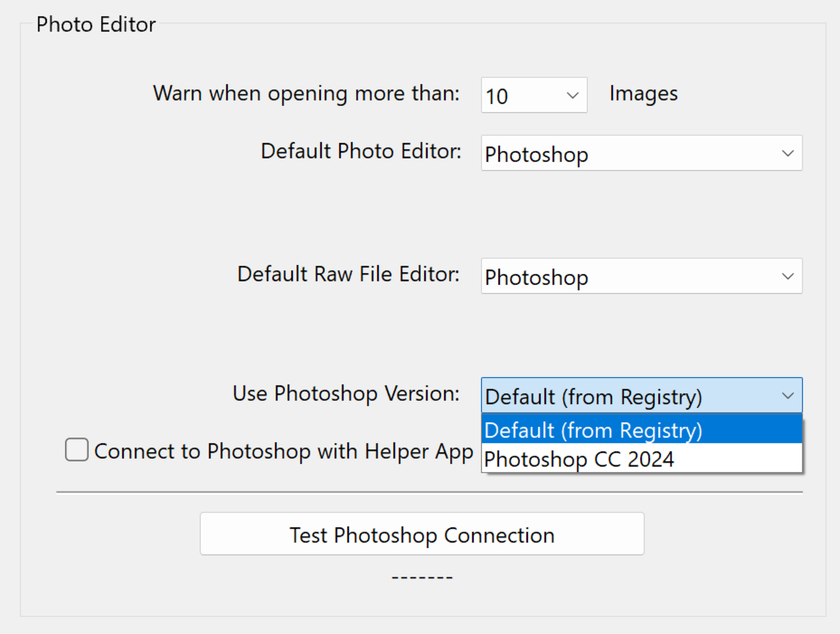Click the 'Photo Editor' group title
840x634 pixels.
tap(96, 25)
